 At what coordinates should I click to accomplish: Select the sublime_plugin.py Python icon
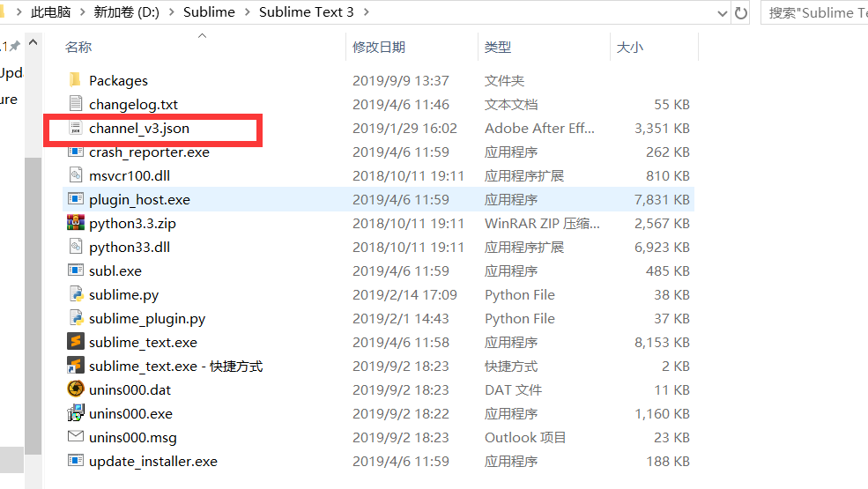(x=75, y=318)
